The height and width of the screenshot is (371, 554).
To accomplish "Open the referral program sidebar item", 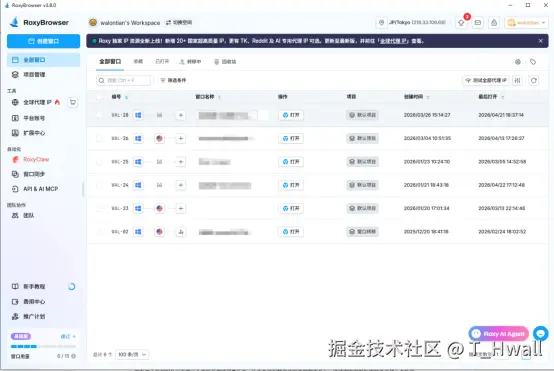I will (x=43, y=316).
